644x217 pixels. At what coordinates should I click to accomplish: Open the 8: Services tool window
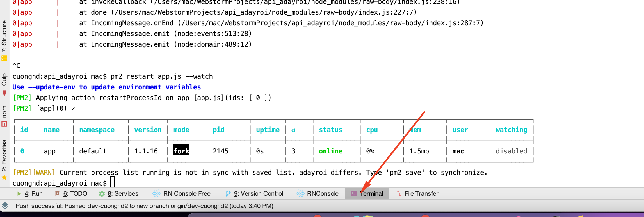pyautogui.click(x=119, y=193)
